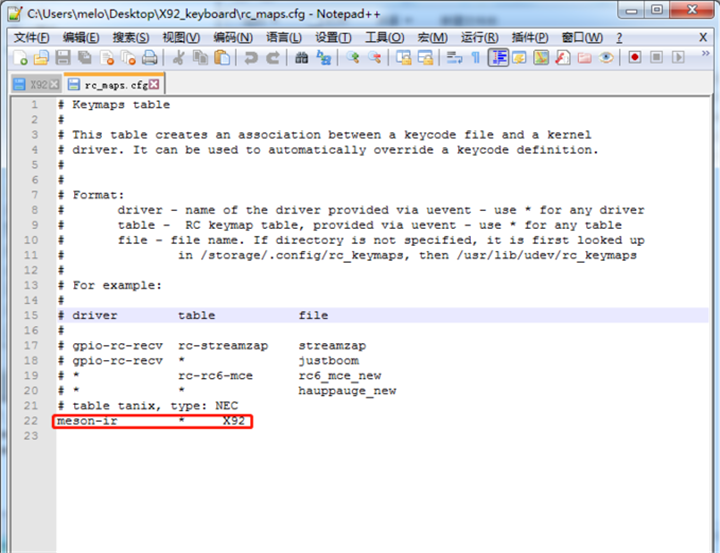Open the 文件(F) menu

point(31,38)
